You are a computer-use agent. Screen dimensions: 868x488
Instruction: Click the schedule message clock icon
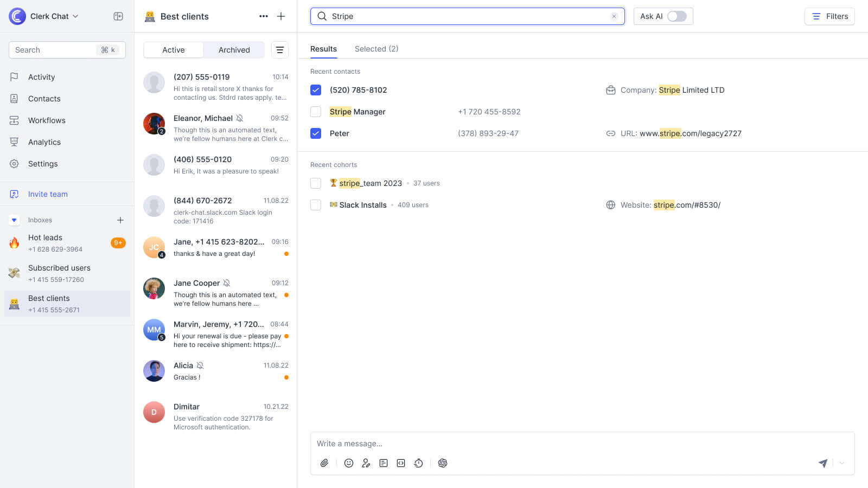tap(418, 463)
